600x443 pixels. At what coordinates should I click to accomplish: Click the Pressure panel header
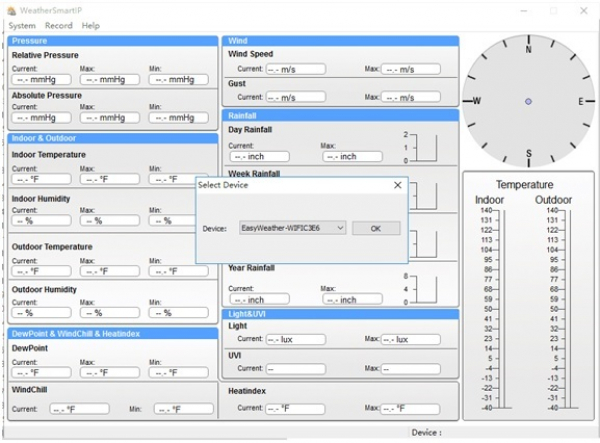(x=112, y=41)
